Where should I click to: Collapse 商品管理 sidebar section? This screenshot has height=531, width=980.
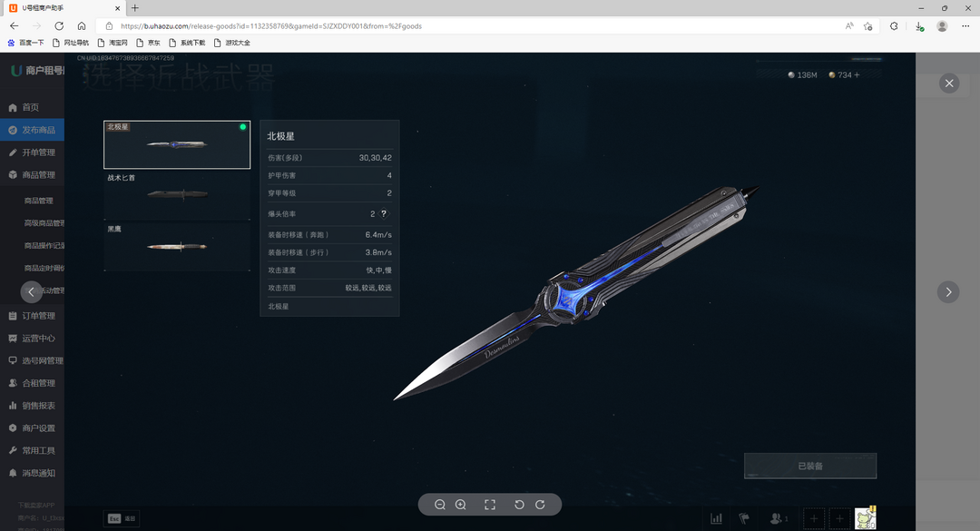coord(38,175)
